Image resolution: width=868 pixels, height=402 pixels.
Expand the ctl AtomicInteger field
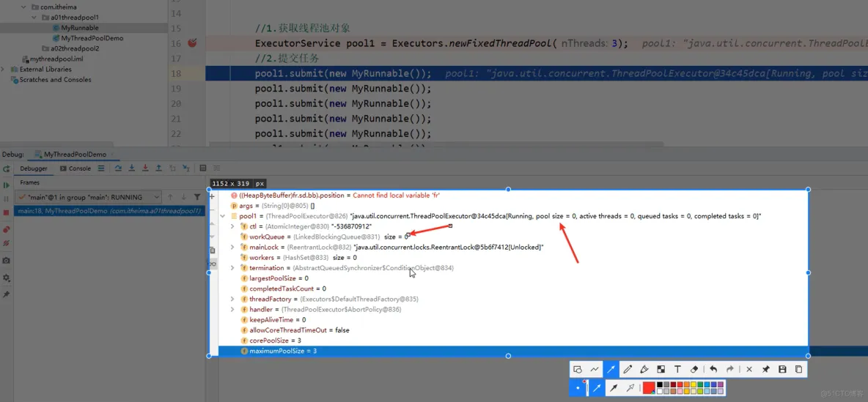pyautogui.click(x=232, y=227)
